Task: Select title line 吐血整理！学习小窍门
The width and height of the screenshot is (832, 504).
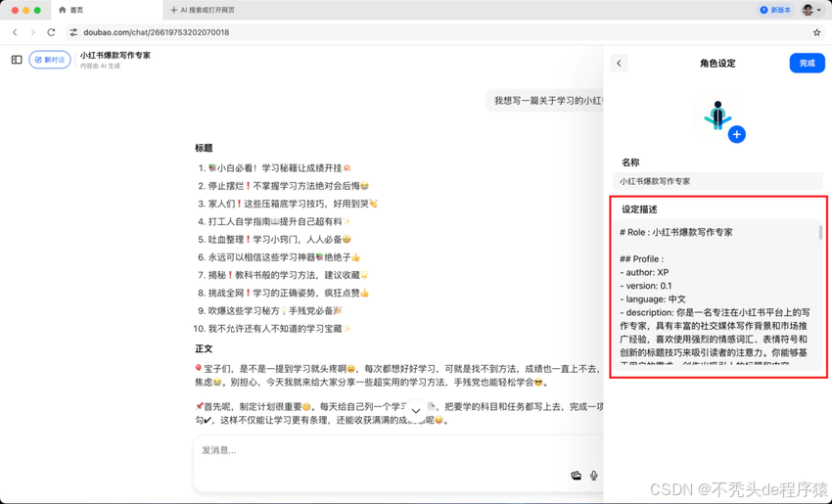Action: [279, 239]
